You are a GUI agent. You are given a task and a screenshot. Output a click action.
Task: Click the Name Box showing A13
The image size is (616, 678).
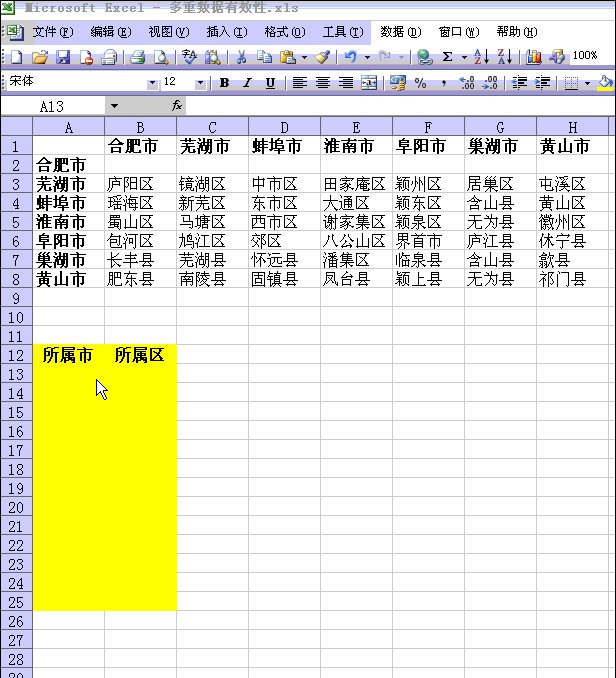(53, 106)
